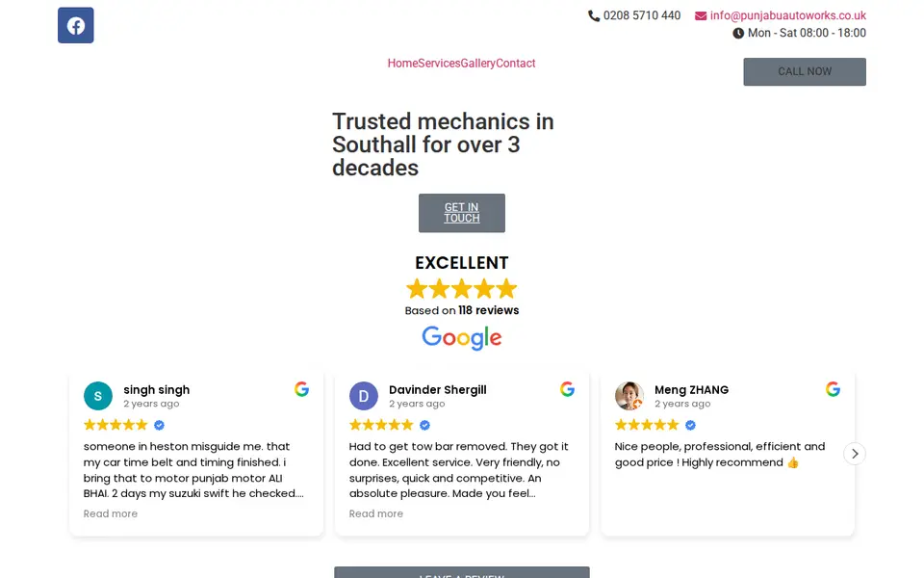Open the info@punjabuautoworks.co.uk email link

point(788,16)
